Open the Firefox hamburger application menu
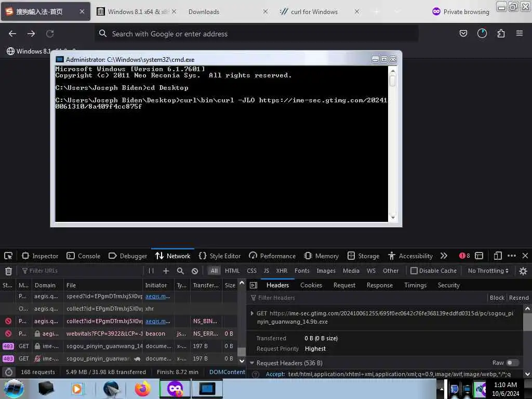This screenshot has width=532, height=399. 520,33
